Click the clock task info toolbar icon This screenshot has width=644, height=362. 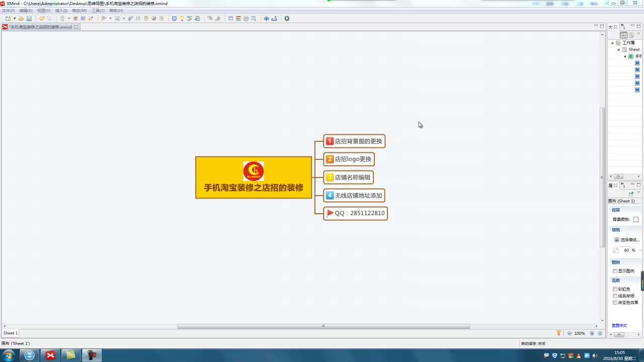click(x=246, y=19)
